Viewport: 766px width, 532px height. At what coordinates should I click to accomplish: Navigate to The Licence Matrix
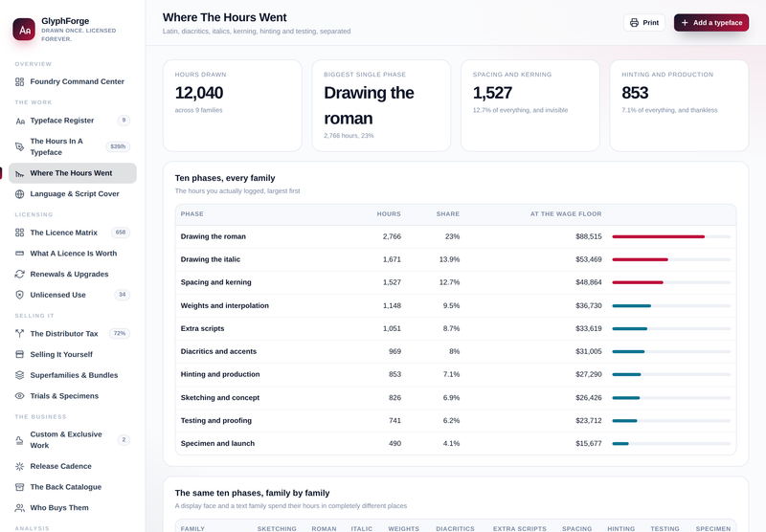click(x=73, y=233)
